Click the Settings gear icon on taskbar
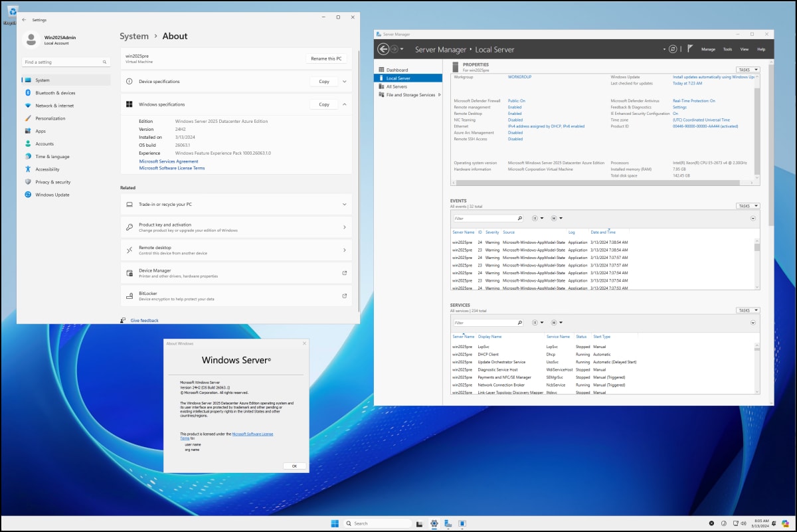Image resolution: width=797 pixels, height=532 pixels. pyautogui.click(x=434, y=523)
